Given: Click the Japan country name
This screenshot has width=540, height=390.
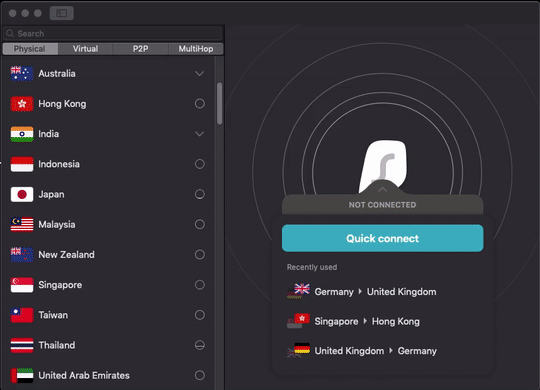Looking at the screenshot, I should [51, 194].
